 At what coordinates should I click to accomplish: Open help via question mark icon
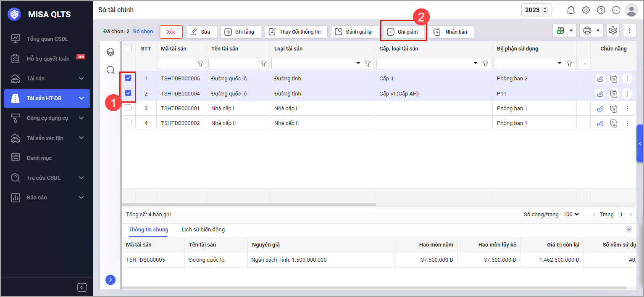click(601, 10)
